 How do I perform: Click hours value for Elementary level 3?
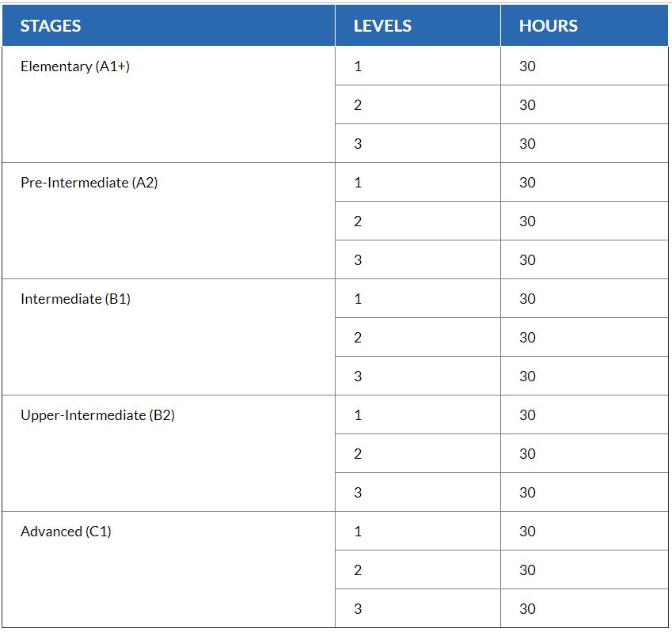pyautogui.click(x=585, y=143)
